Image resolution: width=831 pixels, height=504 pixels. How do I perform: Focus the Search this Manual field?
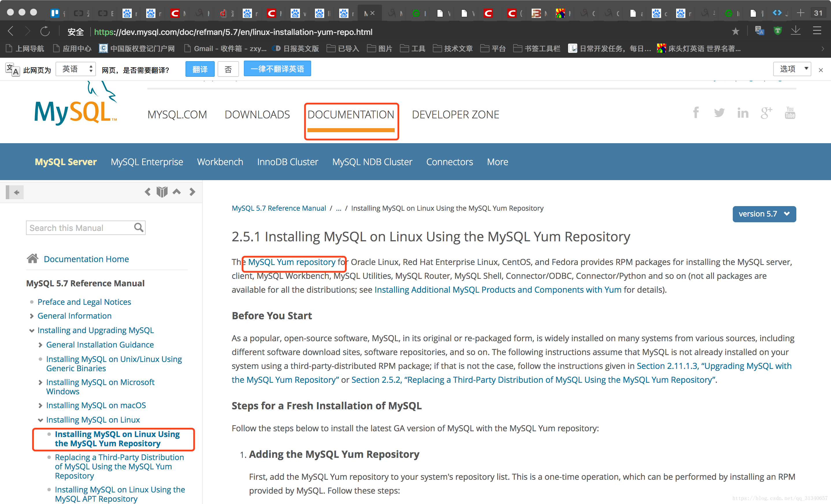(x=86, y=228)
